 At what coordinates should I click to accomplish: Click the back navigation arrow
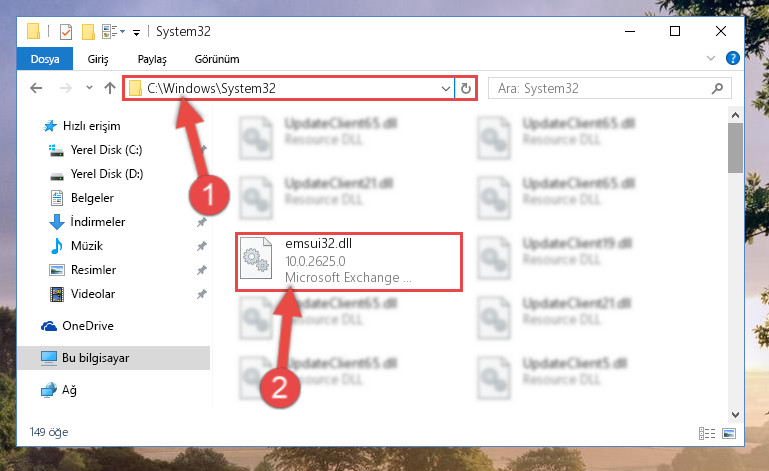pyautogui.click(x=36, y=88)
